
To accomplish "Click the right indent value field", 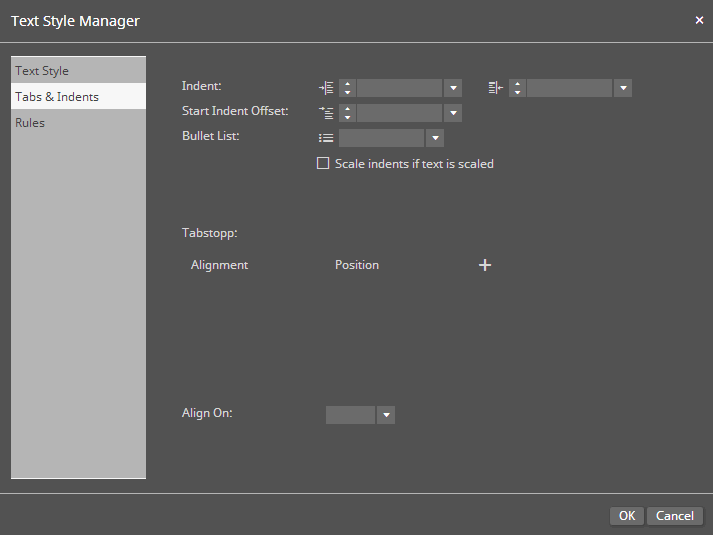I will click(569, 88).
